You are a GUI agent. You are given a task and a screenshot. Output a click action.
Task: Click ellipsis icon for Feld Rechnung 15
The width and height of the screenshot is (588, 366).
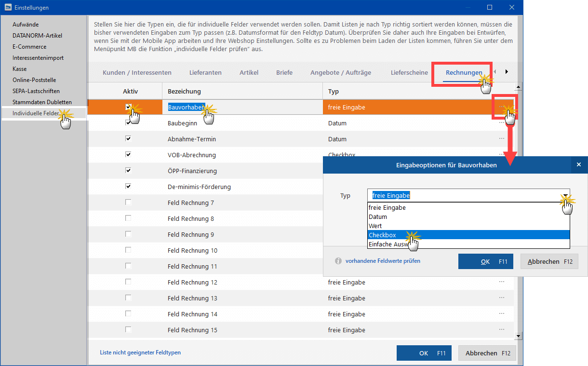point(501,330)
